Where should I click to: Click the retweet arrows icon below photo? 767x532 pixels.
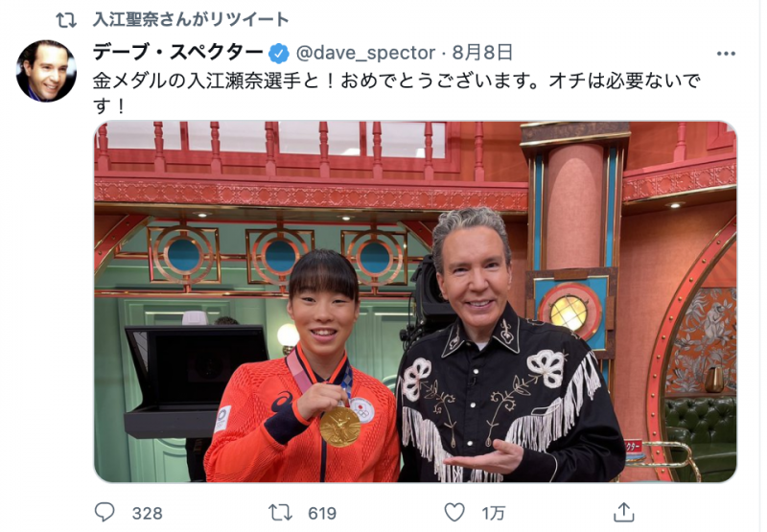click(x=280, y=513)
